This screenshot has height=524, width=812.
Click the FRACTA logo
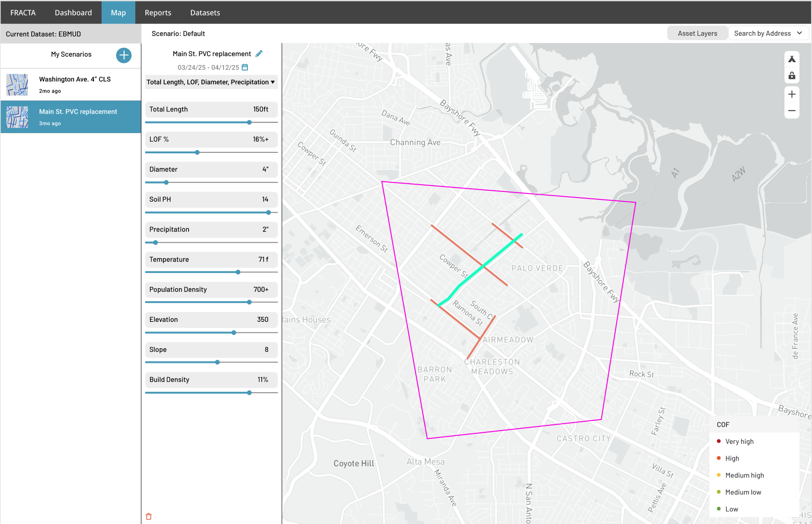tap(23, 12)
